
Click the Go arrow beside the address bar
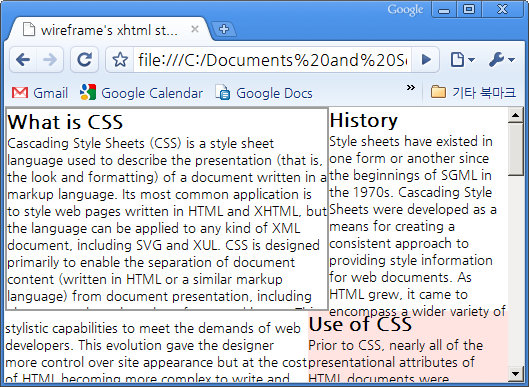pyautogui.click(x=426, y=60)
